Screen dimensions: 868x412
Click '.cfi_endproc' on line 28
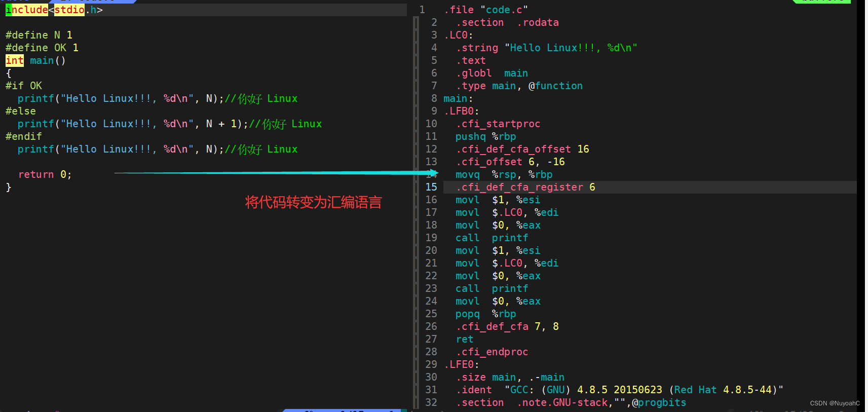pyautogui.click(x=492, y=352)
